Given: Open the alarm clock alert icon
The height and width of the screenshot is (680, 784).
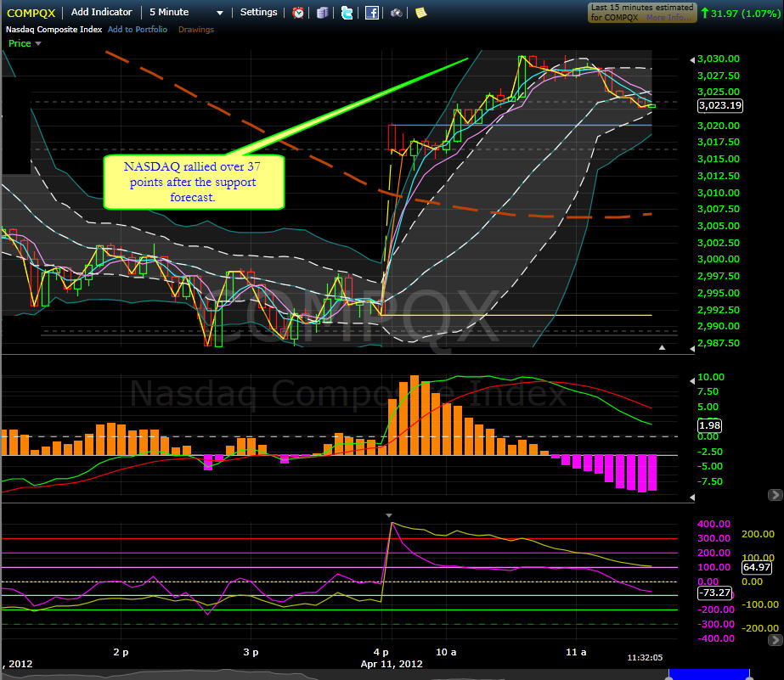Looking at the screenshot, I should (x=298, y=13).
